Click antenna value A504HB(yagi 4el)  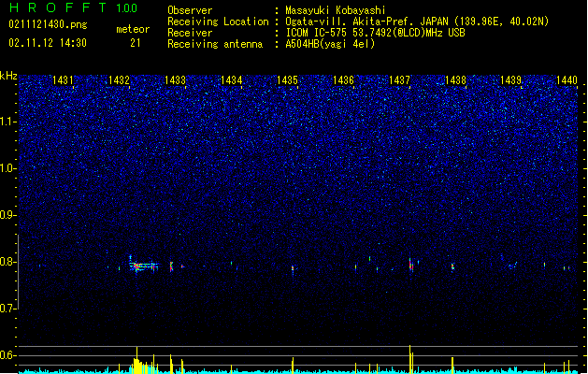[330, 44]
